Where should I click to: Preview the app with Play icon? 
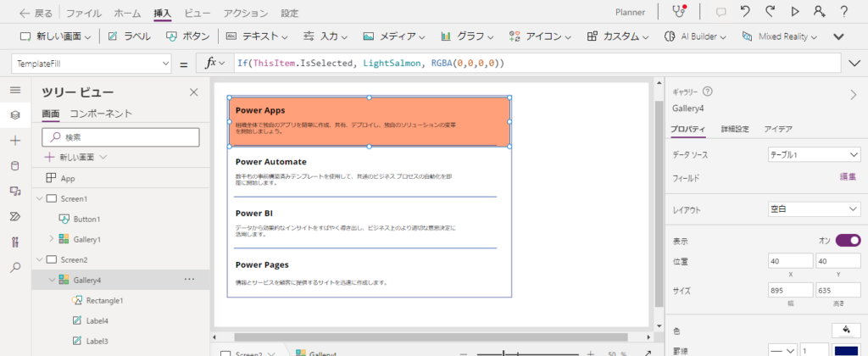click(x=795, y=12)
